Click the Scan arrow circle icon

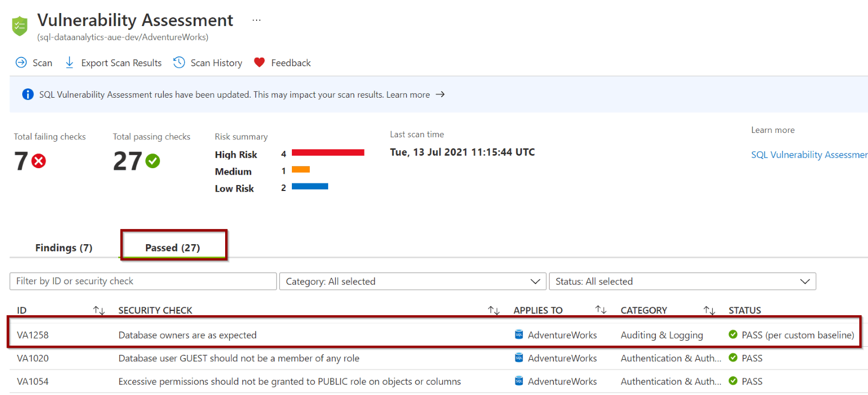click(x=21, y=62)
